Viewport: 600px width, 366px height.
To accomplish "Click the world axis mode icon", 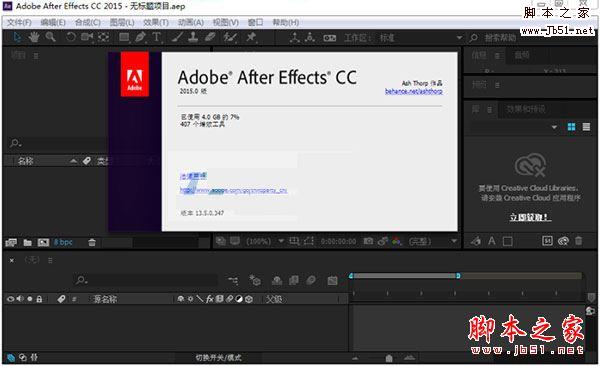I will 310,38.
